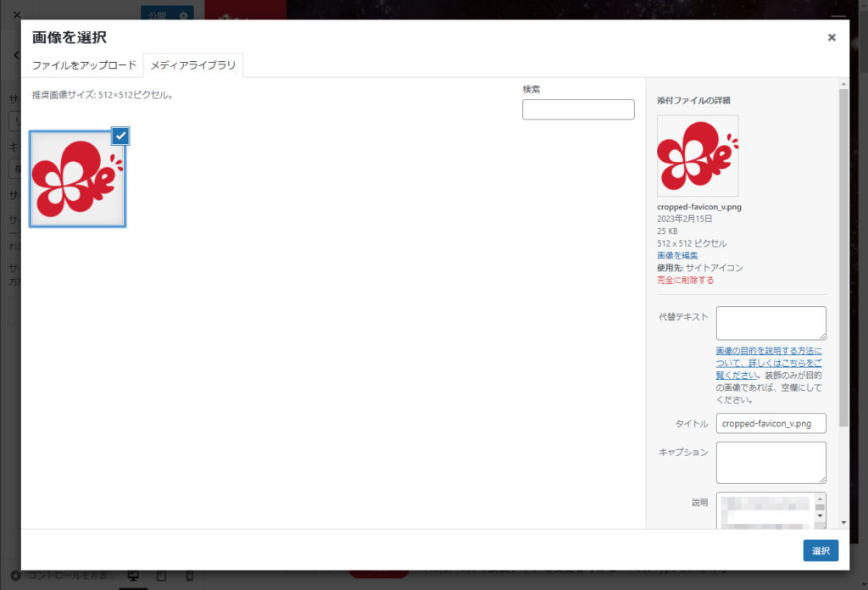Deselect image via the blue checkmark

(120, 136)
